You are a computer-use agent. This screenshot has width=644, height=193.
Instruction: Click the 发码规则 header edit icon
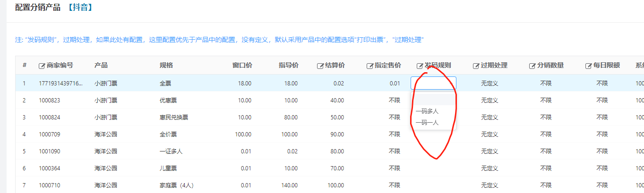420,66
